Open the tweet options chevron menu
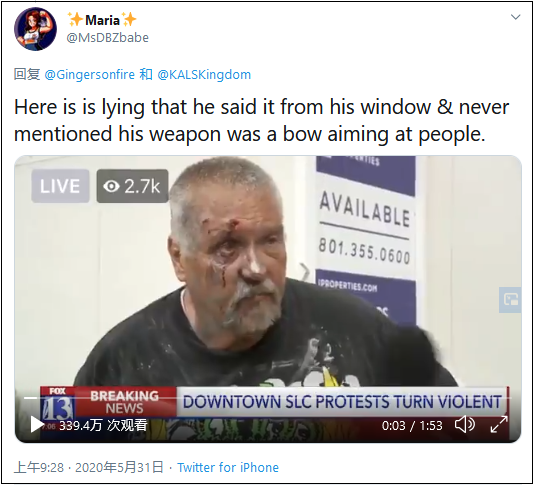 [515, 17]
